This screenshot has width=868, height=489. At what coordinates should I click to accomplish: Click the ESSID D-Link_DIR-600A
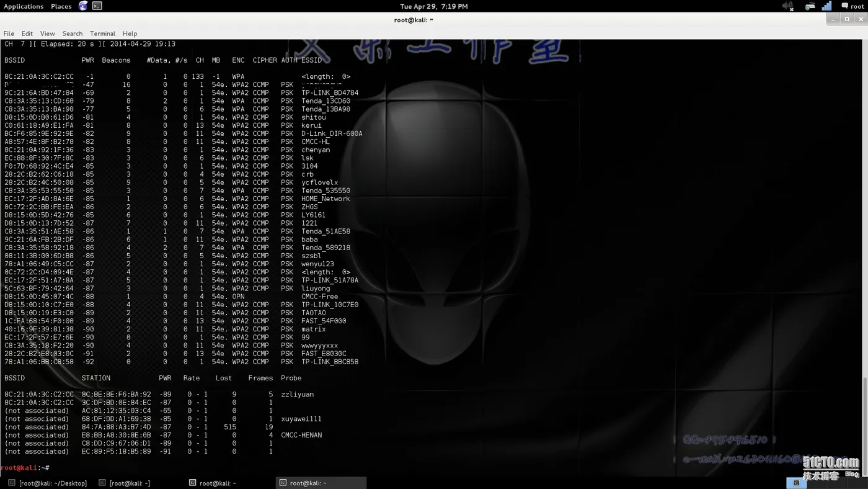(x=332, y=133)
